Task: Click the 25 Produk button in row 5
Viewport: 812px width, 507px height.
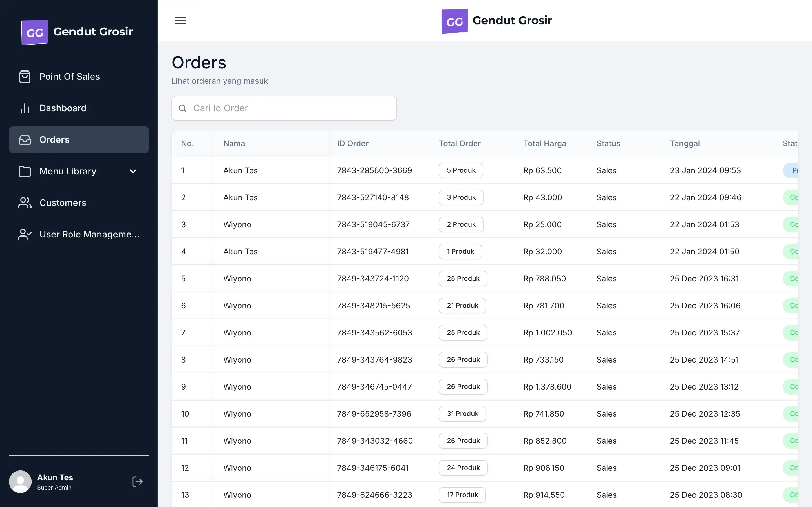Action: tap(463, 279)
